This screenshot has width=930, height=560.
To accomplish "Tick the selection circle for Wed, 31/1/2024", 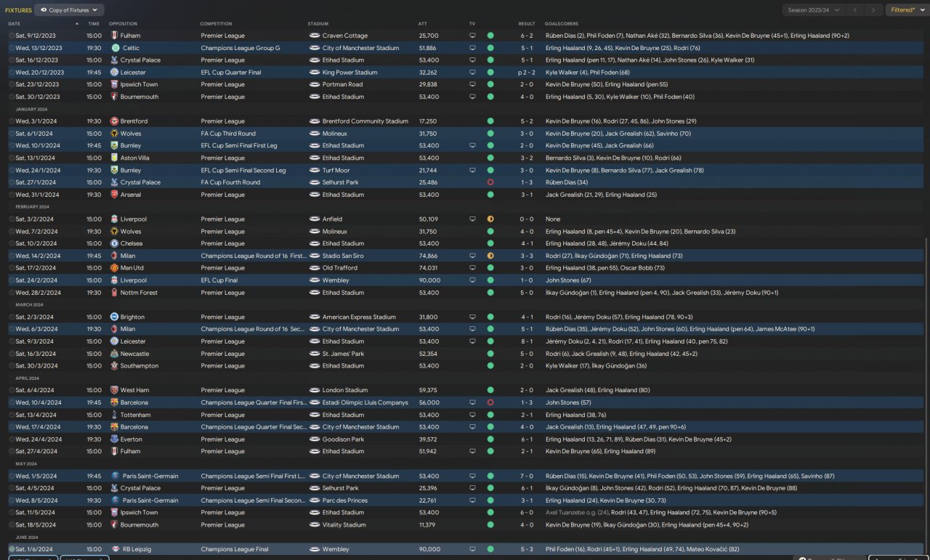I will coord(12,195).
